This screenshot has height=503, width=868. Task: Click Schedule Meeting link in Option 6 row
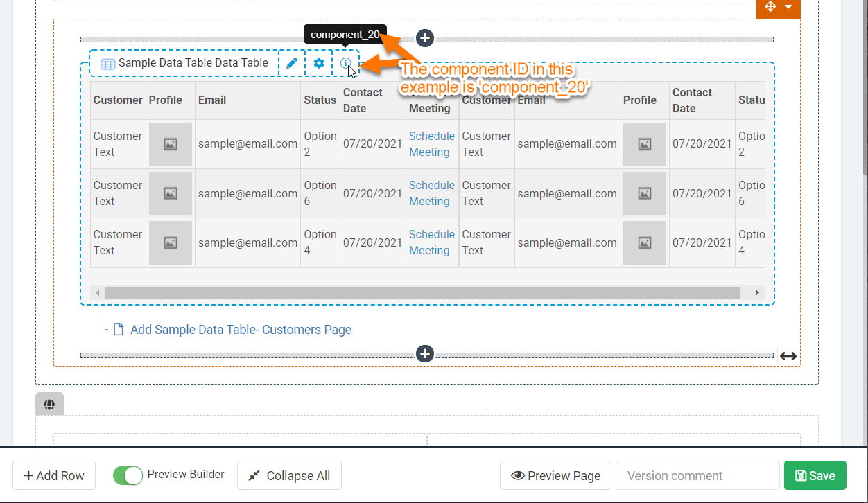[432, 193]
